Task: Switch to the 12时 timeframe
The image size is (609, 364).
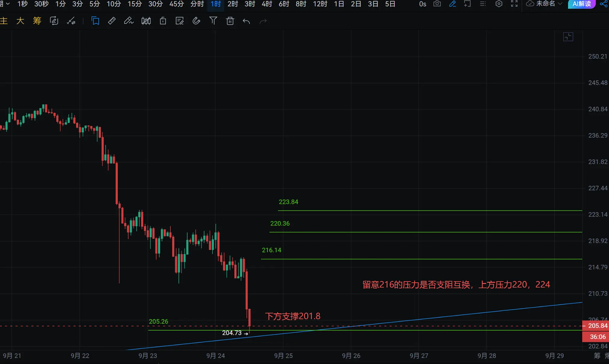Action: point(320,4)
